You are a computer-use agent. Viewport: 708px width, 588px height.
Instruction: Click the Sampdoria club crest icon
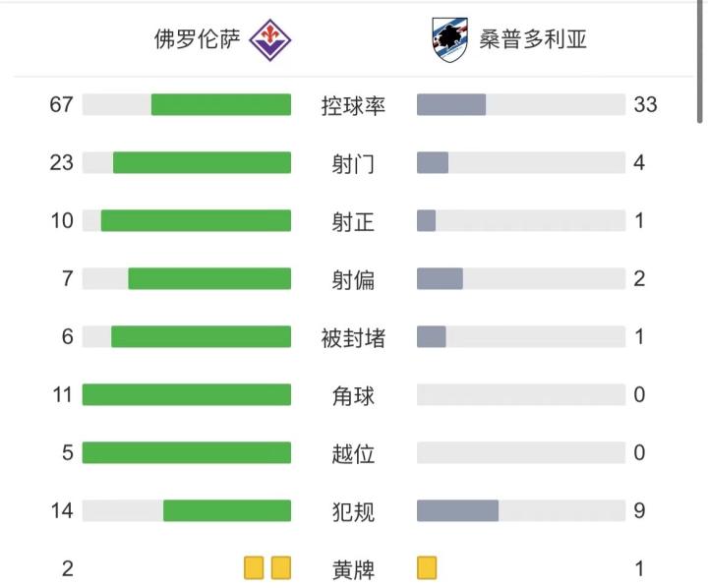pos(450,39)
